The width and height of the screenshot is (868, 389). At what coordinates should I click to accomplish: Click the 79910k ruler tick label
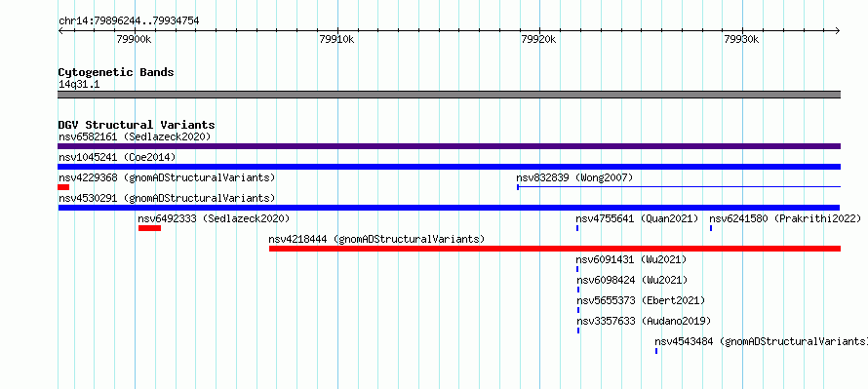(x=337, y=39)
